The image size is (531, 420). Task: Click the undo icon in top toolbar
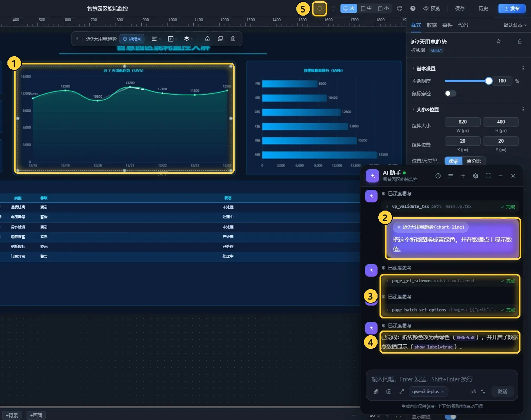[319, 9]
